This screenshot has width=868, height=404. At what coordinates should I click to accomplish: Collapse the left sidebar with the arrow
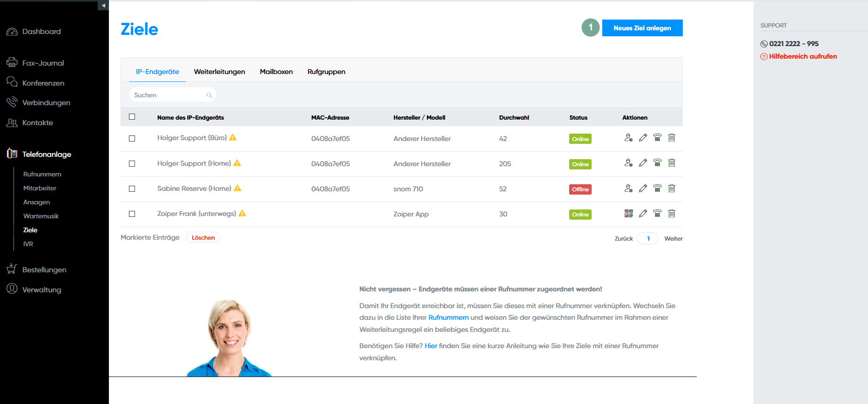click(x=103, y=6)
